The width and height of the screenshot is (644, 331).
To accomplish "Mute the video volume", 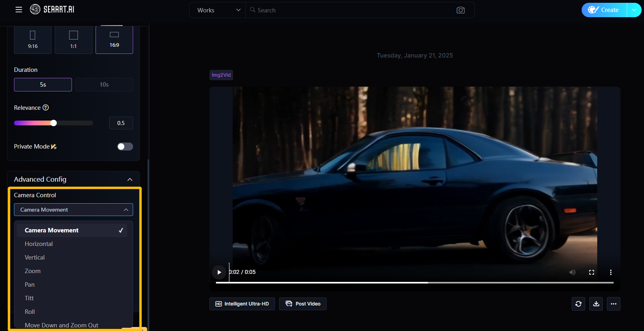I will (572, 272).
